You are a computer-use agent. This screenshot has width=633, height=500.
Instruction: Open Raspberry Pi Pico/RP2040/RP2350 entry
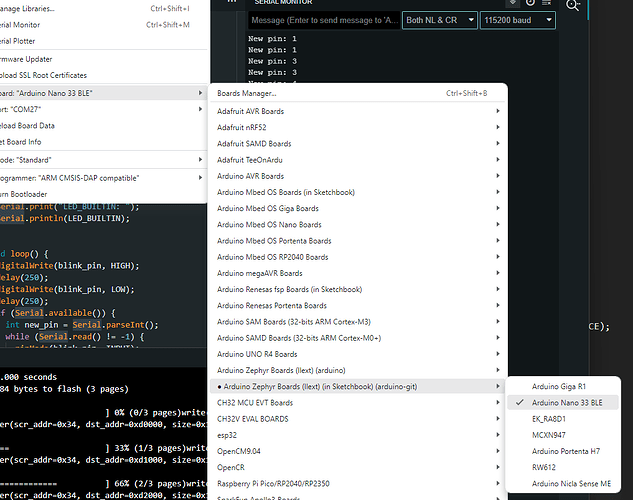(358, 483)
